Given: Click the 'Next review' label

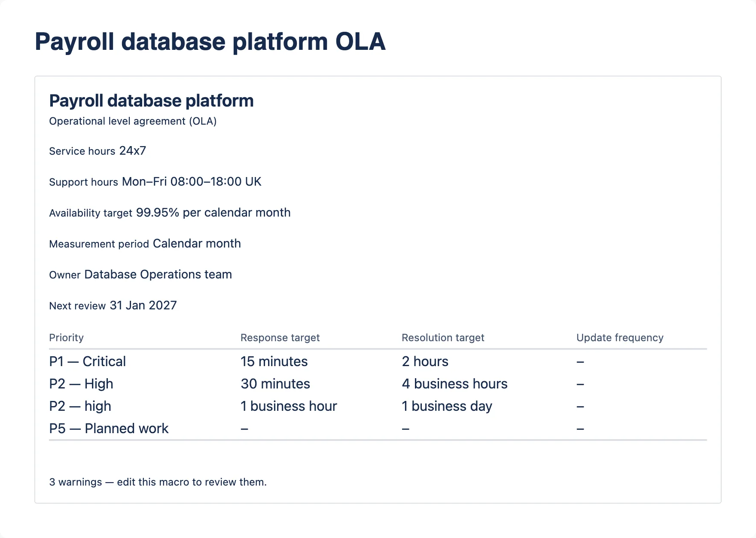Looking at the screenshot, I should coord(77,306).
